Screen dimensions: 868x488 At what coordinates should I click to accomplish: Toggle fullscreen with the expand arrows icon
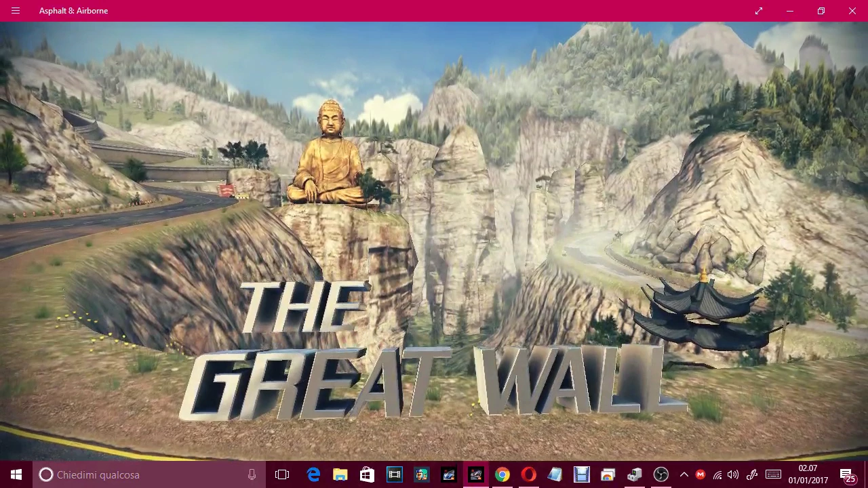[x=759, y=11]
